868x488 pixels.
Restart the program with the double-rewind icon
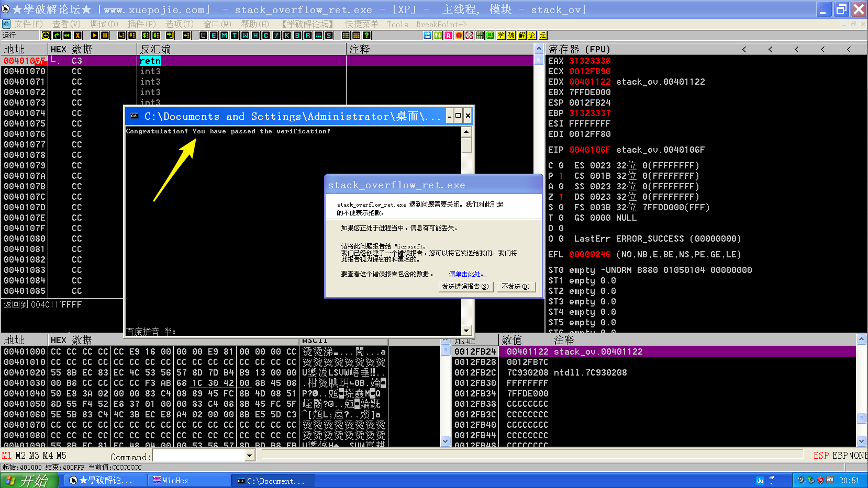67,36
